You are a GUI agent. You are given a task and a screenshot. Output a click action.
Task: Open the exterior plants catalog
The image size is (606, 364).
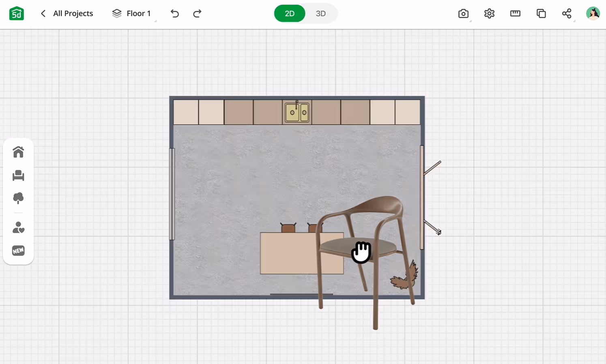(x=18, y=198)
